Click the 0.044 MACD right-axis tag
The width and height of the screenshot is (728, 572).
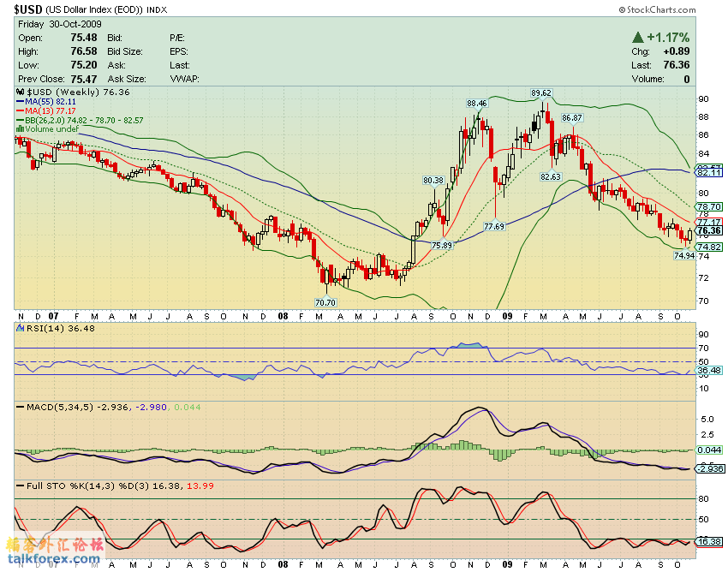tap(709, 450)
